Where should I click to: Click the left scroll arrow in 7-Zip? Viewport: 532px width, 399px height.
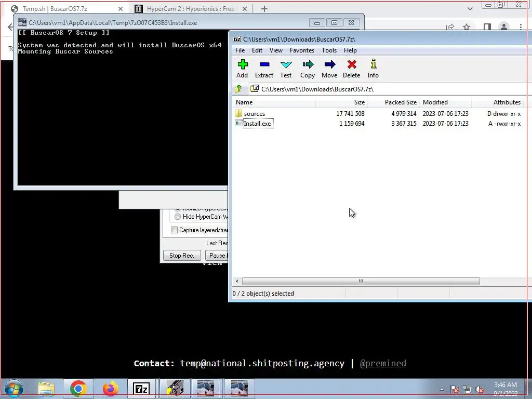click(237, 281)
